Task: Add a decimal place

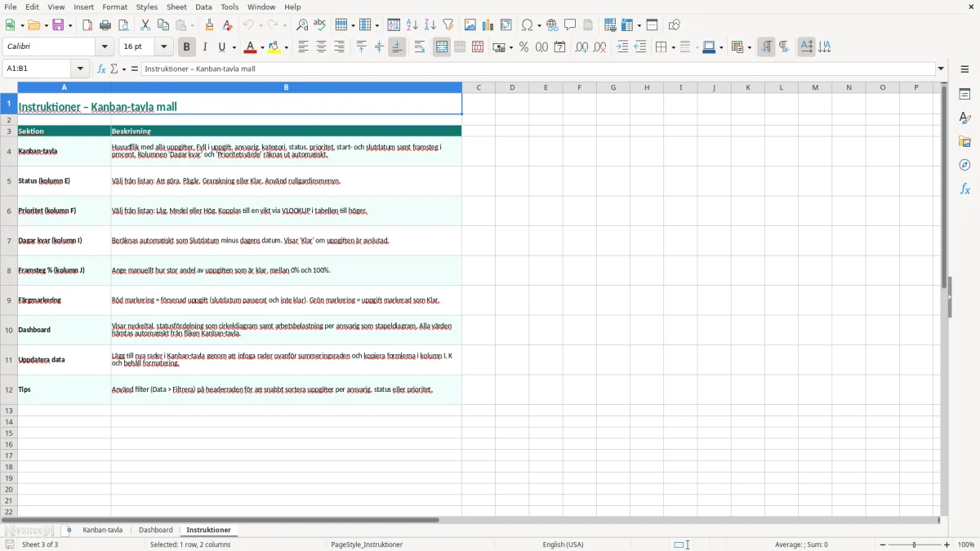Action: pos(581,47)
